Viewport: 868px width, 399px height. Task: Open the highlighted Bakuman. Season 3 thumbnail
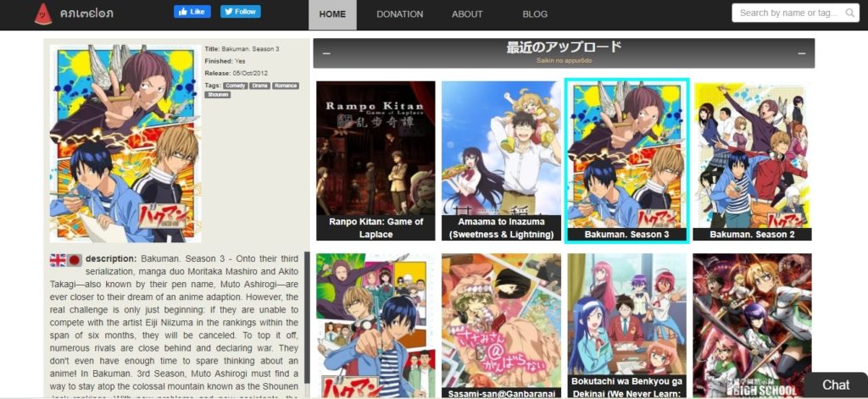pos(626,160)
